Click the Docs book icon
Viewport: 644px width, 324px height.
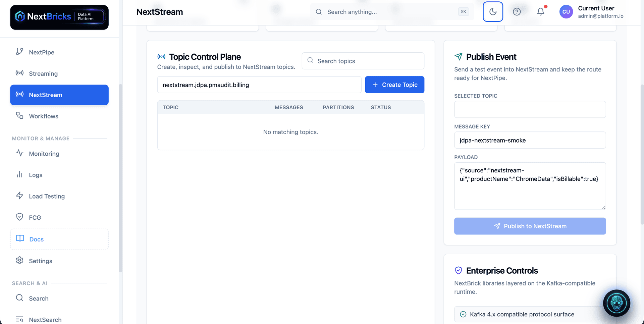(x=20, y=238)
